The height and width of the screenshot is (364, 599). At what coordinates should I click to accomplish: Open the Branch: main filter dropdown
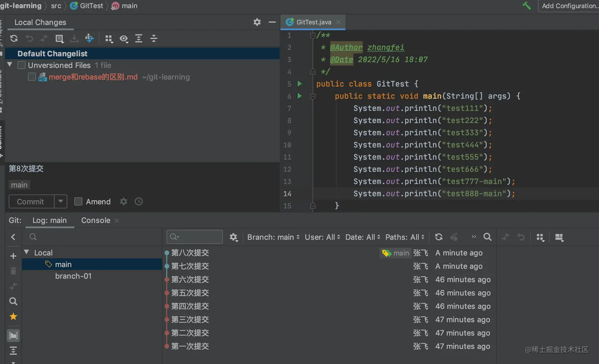[x=273, y=237]
